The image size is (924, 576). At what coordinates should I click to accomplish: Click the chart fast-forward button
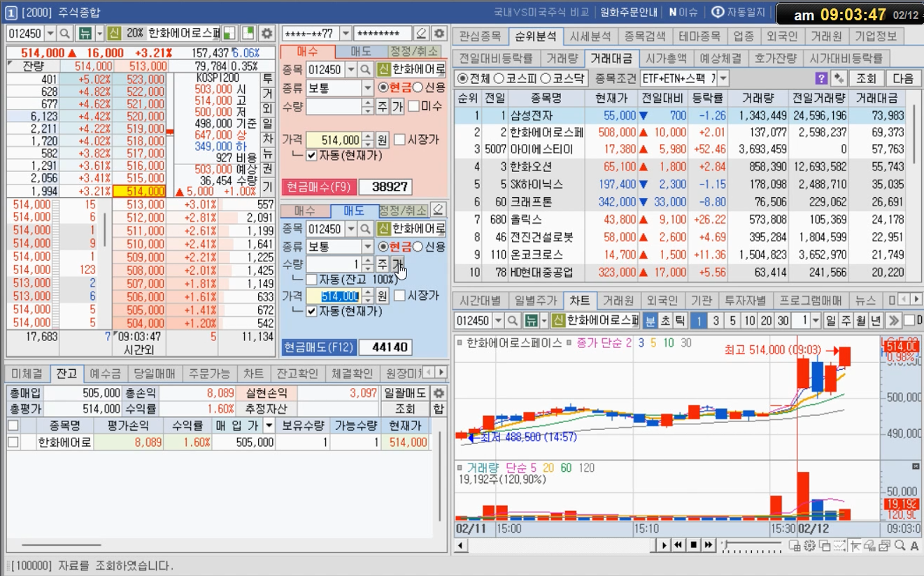point(709,545)
